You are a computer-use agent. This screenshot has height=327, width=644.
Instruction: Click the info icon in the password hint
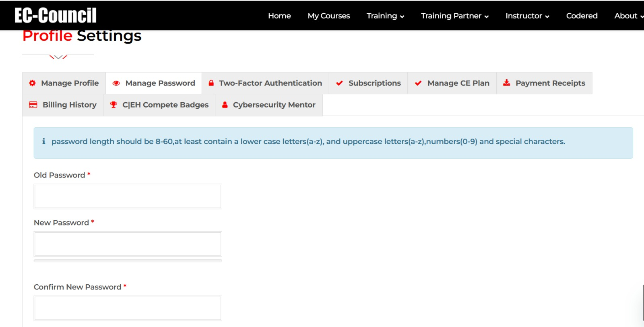click(x=43, y=141)
